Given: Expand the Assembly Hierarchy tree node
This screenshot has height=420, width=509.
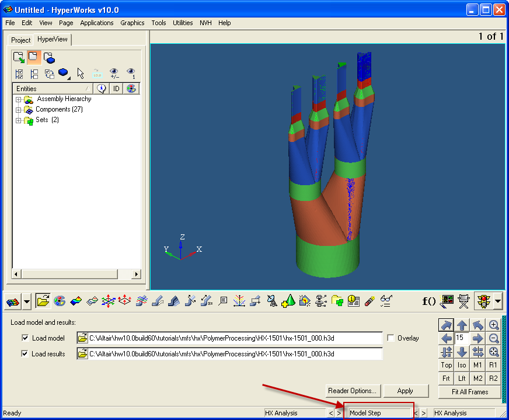Looking at the screenshot, I should click(19, 99).
